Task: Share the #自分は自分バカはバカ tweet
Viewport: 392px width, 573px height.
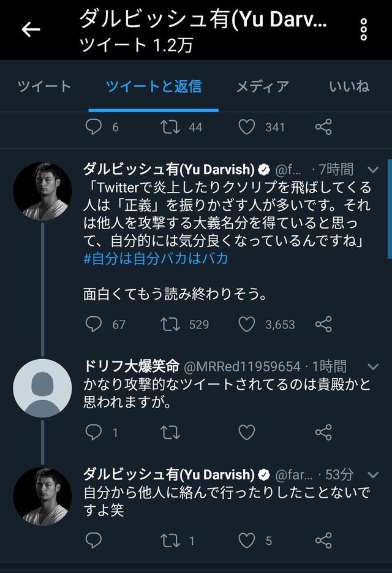Action: (323, 324)
